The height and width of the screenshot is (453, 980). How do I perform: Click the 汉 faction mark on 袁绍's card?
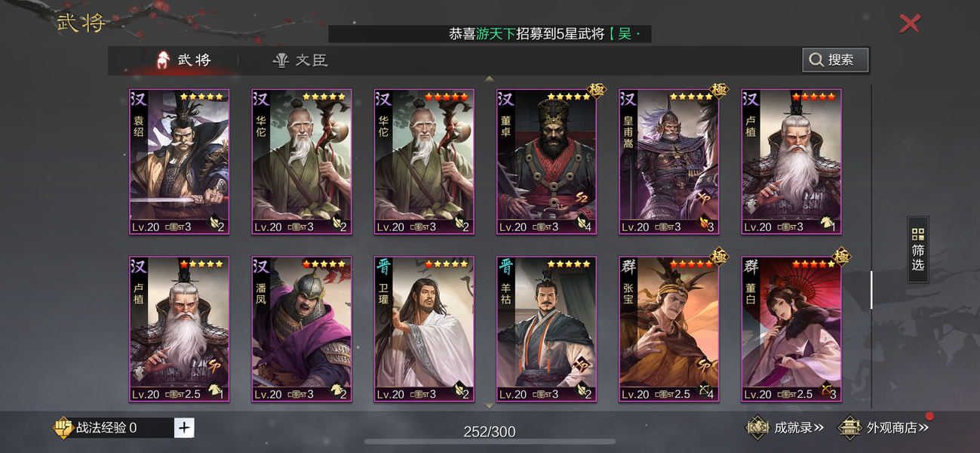point(138,99)
